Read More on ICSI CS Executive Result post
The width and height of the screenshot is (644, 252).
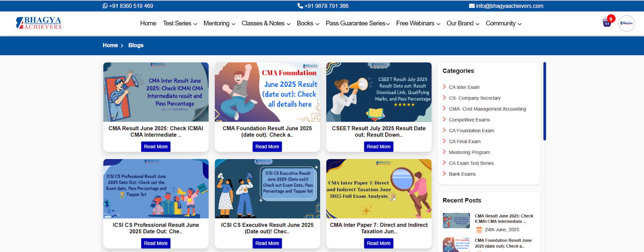pos(267,243)
